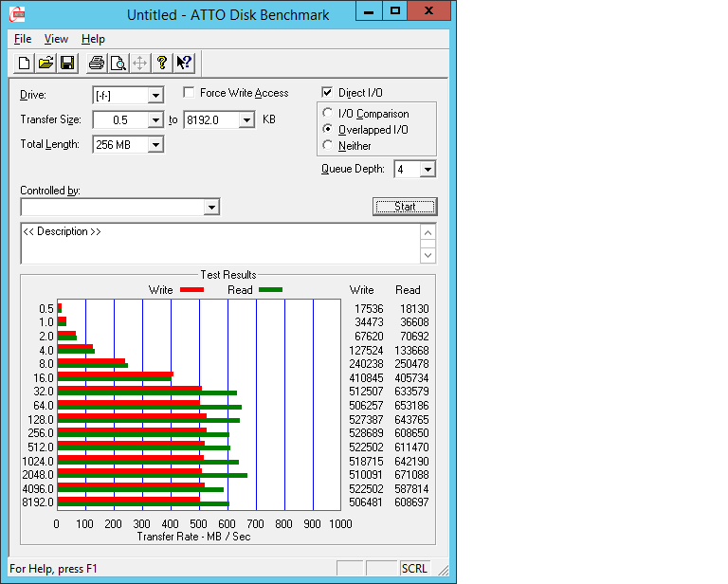Viewport: 728px width, 584px height.
Task: Choose the Neither radio option
Action: point(327,145)
